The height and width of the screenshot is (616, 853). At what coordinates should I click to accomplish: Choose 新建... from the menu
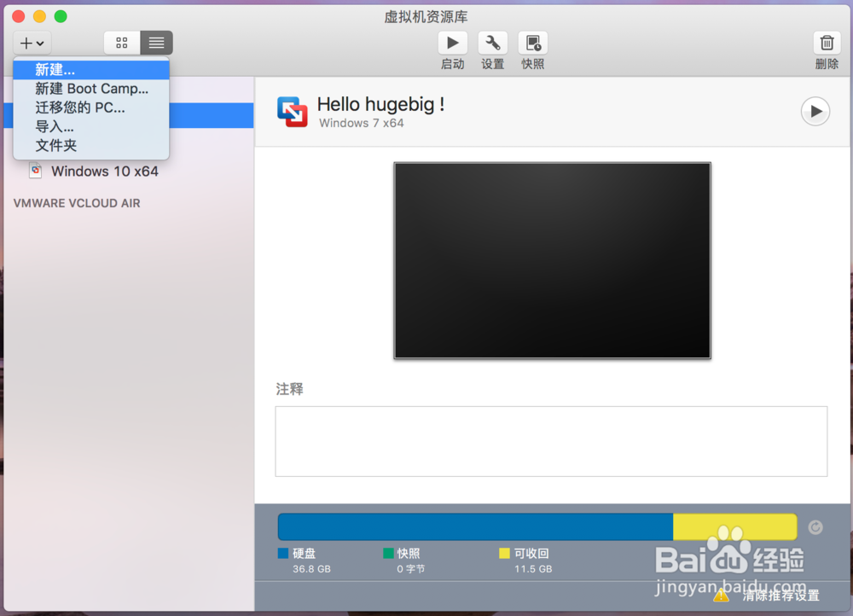(91, 70)
